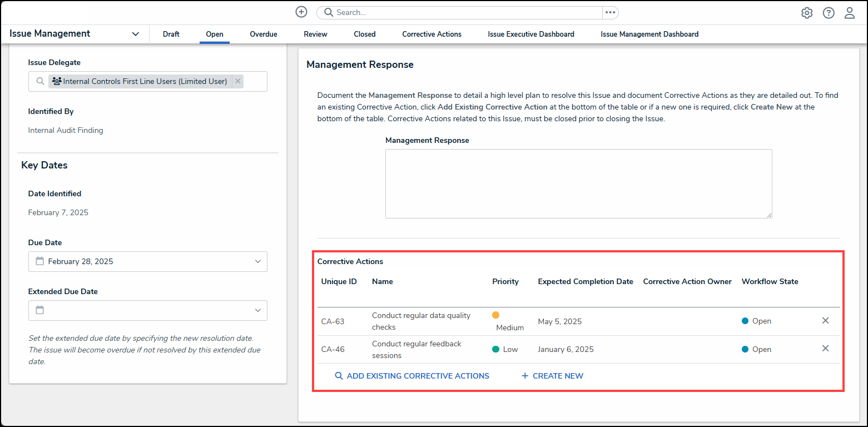Click Create New corrective action

[x=552, y=376]
